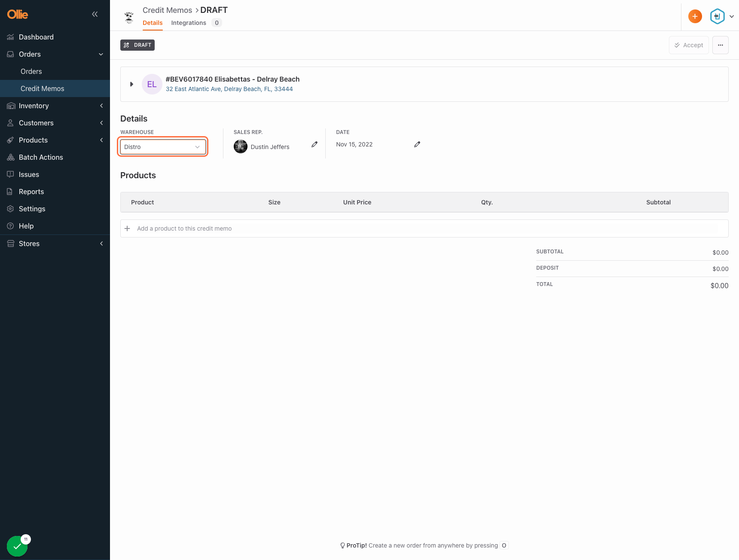Click the Settings gear icon
This screenshot has height=560, width=739.
tap(11, 209)
